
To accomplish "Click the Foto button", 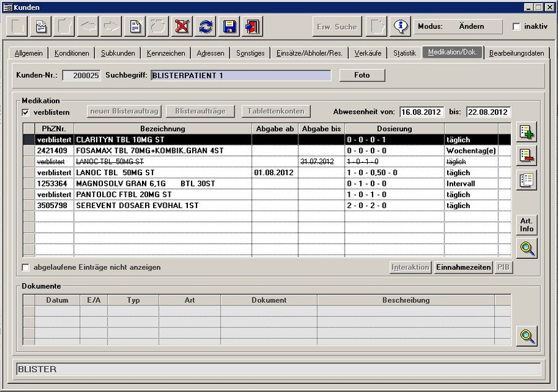I will point(362,76).
